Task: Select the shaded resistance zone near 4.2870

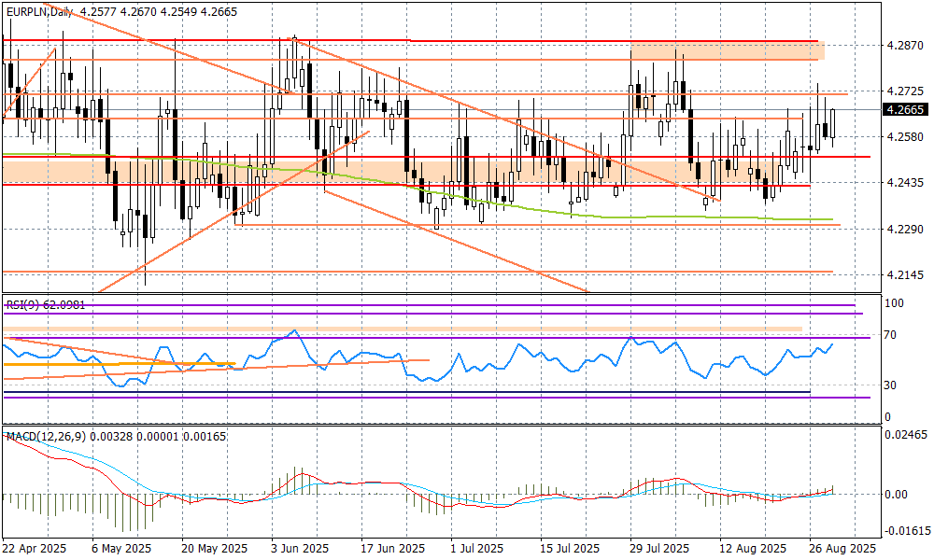Action: (x=728, y=50)
